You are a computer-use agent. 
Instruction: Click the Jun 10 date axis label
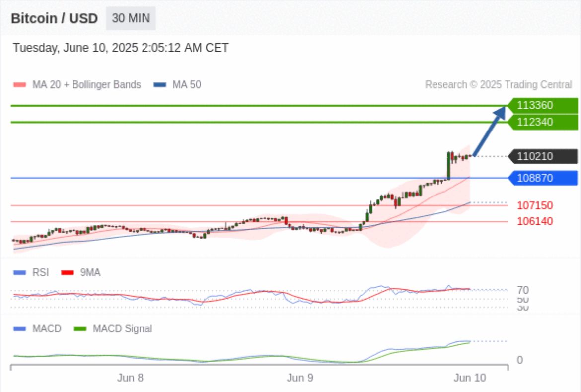pos(470,378)
